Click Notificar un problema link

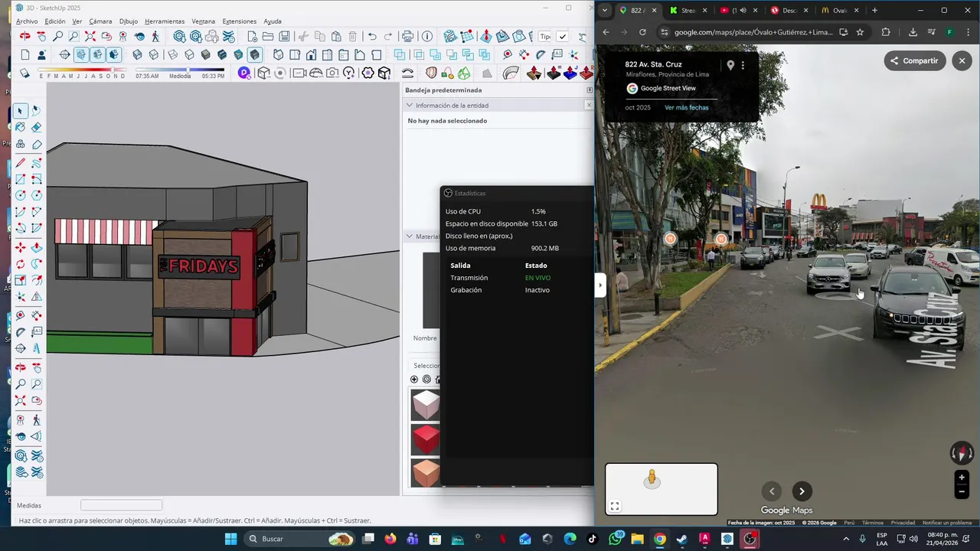click(947, 523)
